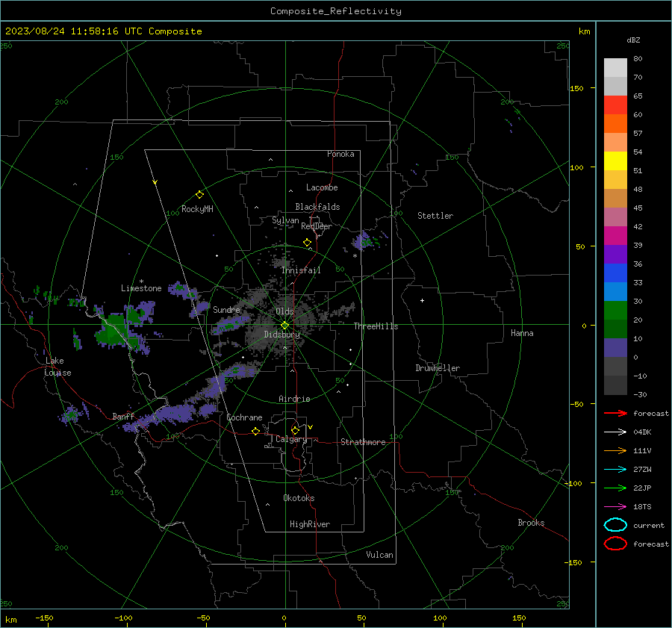Click the Composite_Reflectivity title text
Screen dimensions: 672x628
pos(335,11)
